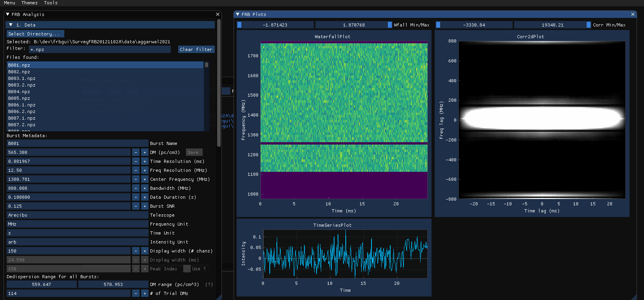This screenshot has height=300, width=644.
Task: Click the DM value field 565.300
Action: point(69,152)
